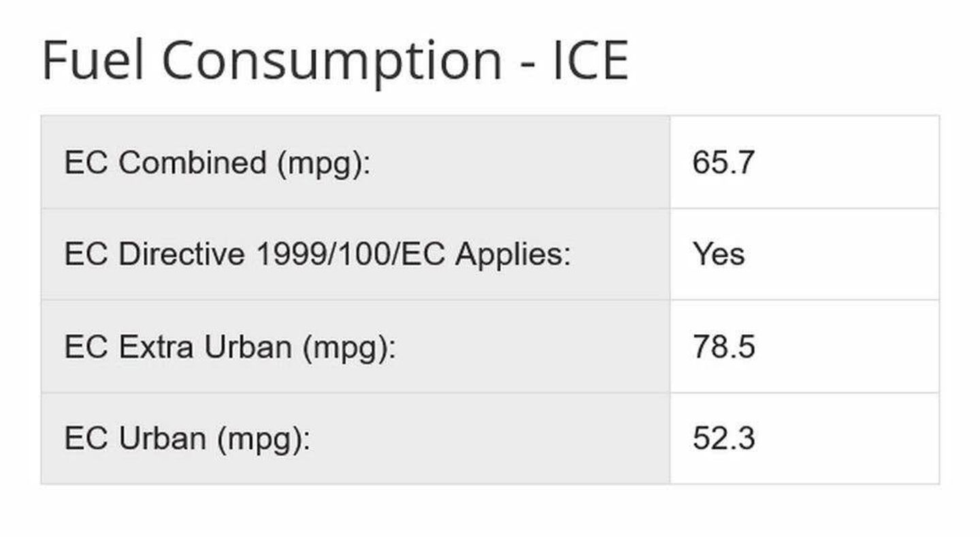
Task: Click (mpg) in the EC Extra Urban row
Action: [348, 348]
